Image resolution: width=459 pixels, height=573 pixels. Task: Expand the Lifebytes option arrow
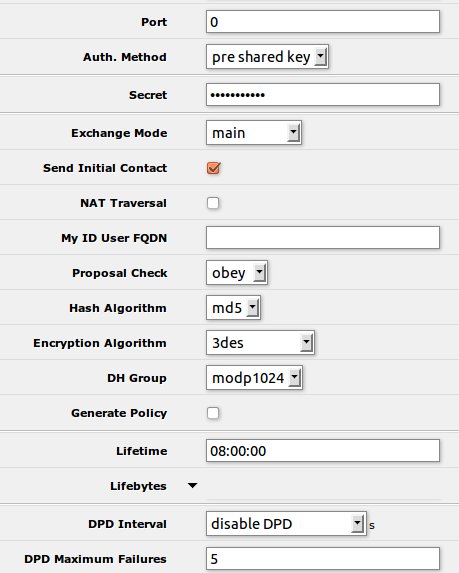[192, 486]
